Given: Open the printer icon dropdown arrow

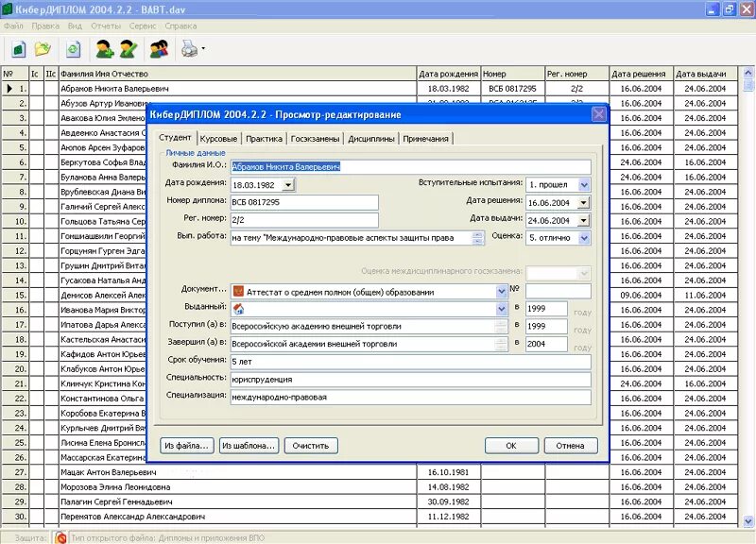Looking at the screenshot, I should pyautogui.click(x=203, y=49).
